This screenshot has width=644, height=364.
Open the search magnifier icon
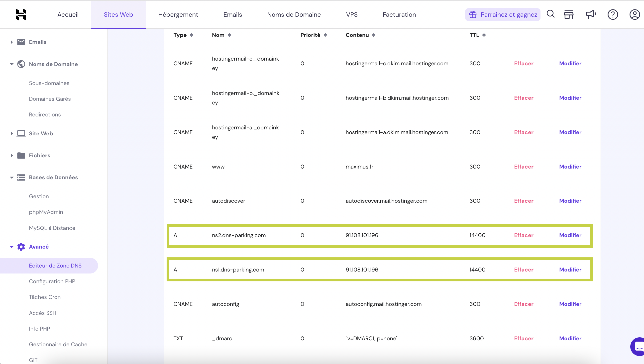(x=550, y=14)
